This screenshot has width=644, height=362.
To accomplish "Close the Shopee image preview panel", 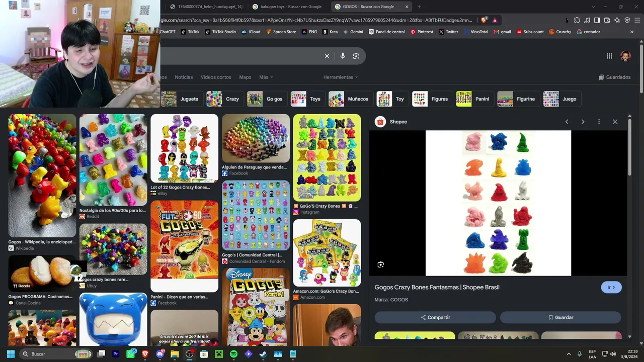I will click(x=615, y=122).
